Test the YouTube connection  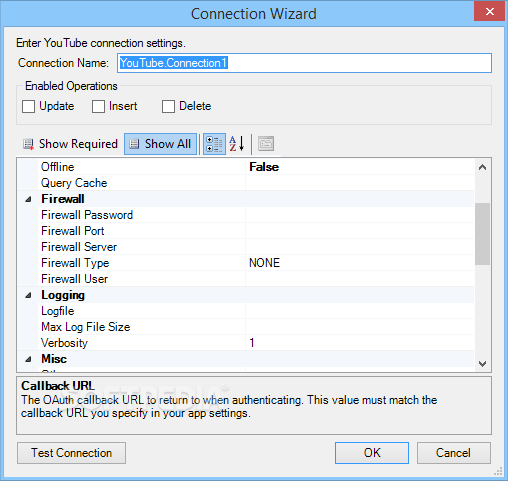click(71, 453)
